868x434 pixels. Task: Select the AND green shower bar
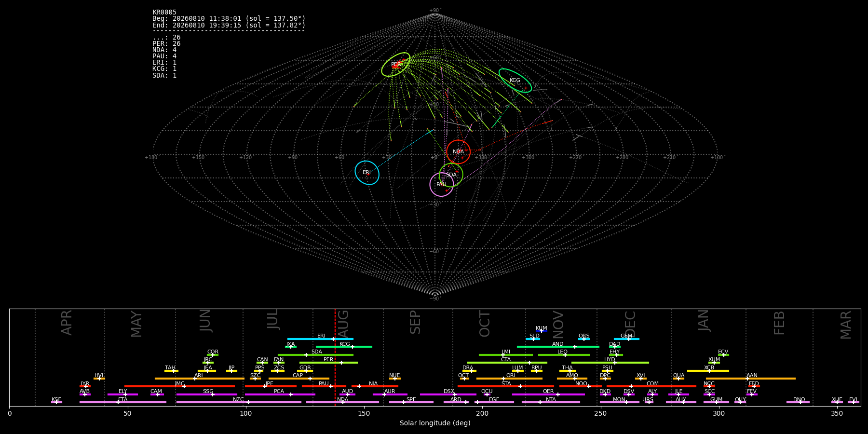tap(558, 347)
